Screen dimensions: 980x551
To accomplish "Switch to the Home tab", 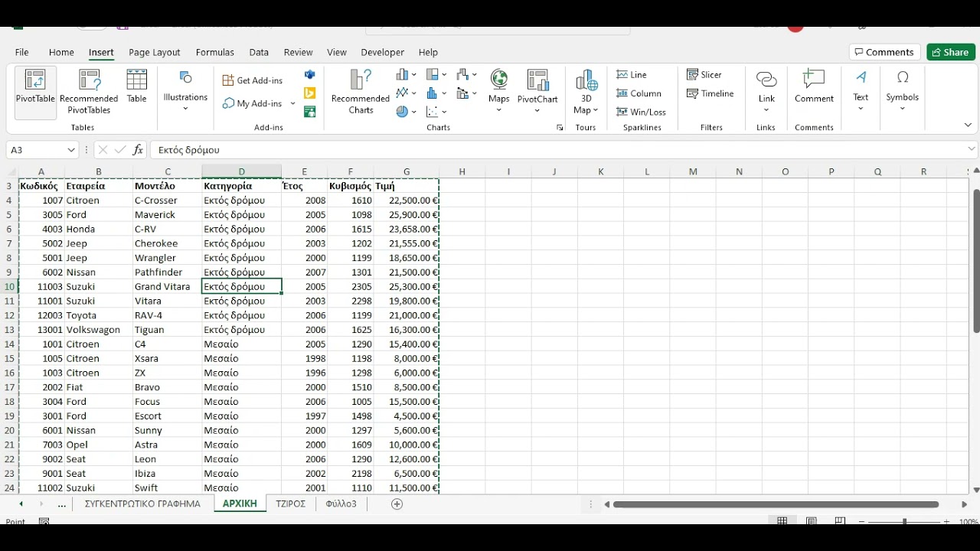I will click(61, 52).
